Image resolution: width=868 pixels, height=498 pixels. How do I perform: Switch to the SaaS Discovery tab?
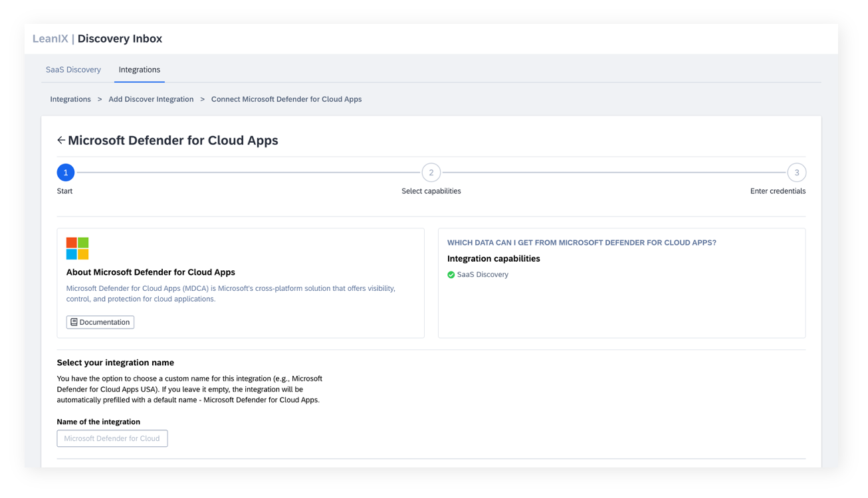[73, 70]
